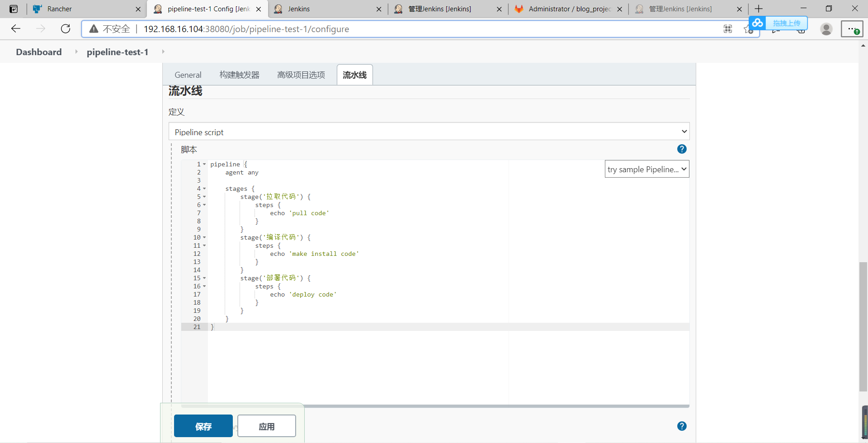Open pipeline-test-1 breadcrumb link

coord(118,52)
